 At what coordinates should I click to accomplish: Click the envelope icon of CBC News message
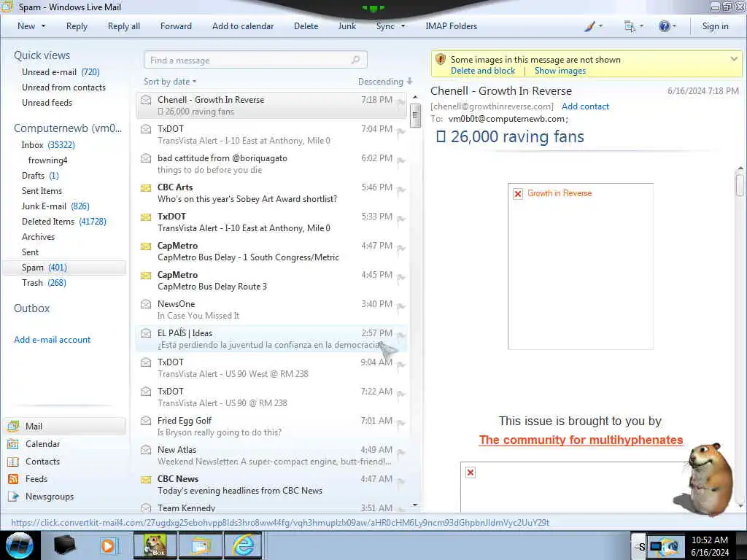tap(146, 480)
